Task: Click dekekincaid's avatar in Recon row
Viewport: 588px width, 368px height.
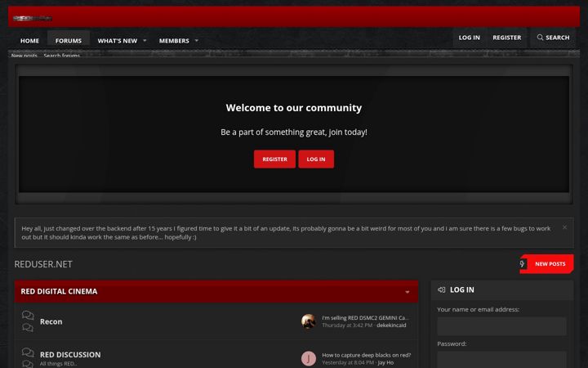Action: [308, 321]
